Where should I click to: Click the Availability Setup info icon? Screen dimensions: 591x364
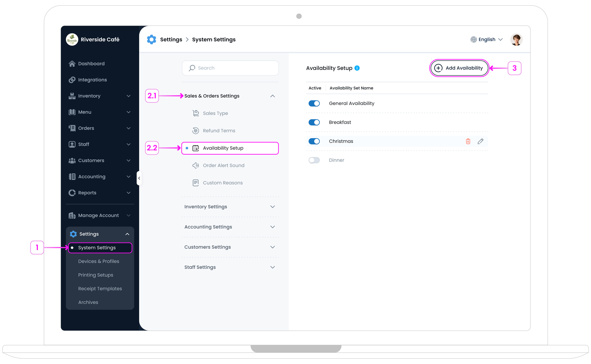pos(357,68)
